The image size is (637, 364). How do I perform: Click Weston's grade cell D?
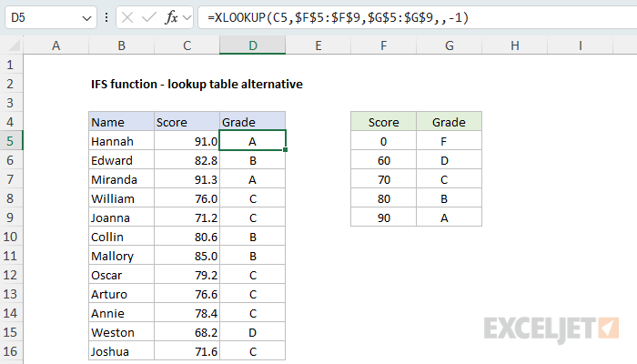pos(253,332)
